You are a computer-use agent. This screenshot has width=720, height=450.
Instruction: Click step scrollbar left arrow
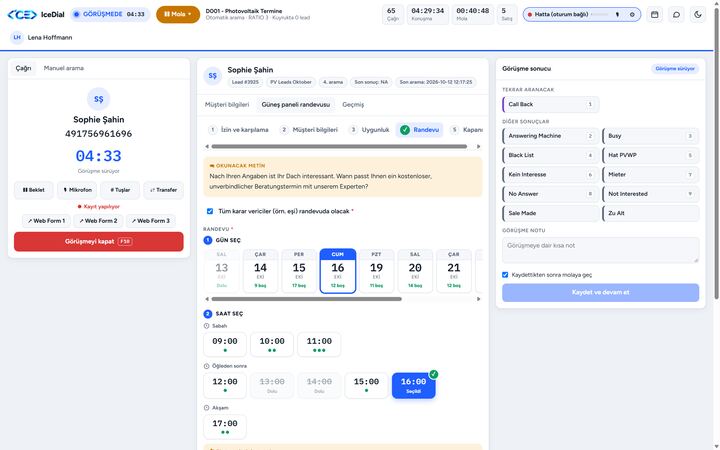click(x=207, y=146)
